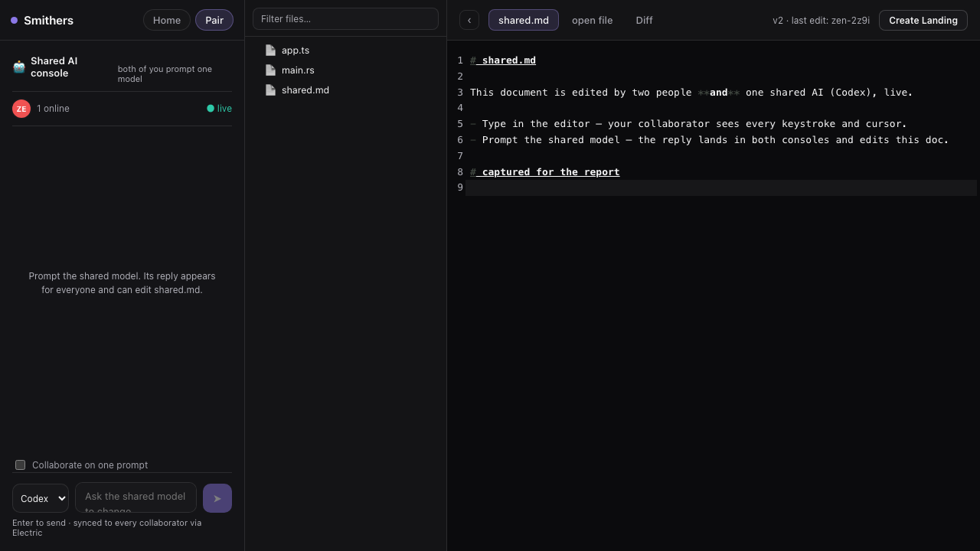Click the main.rs file icon
Image resolution: width=980 pixels, height=551 pixels.
click(270, 70)
